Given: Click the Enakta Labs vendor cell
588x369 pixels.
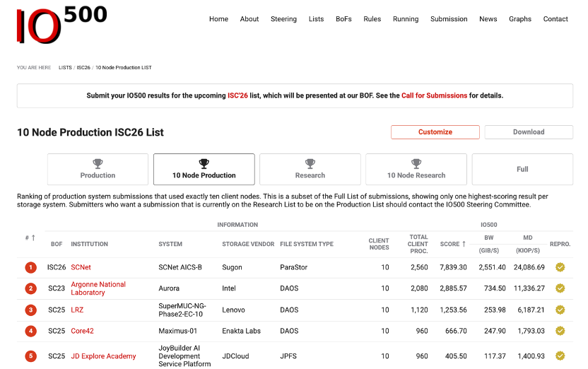Looking at the screenshot, I should (x=241, y=331).
